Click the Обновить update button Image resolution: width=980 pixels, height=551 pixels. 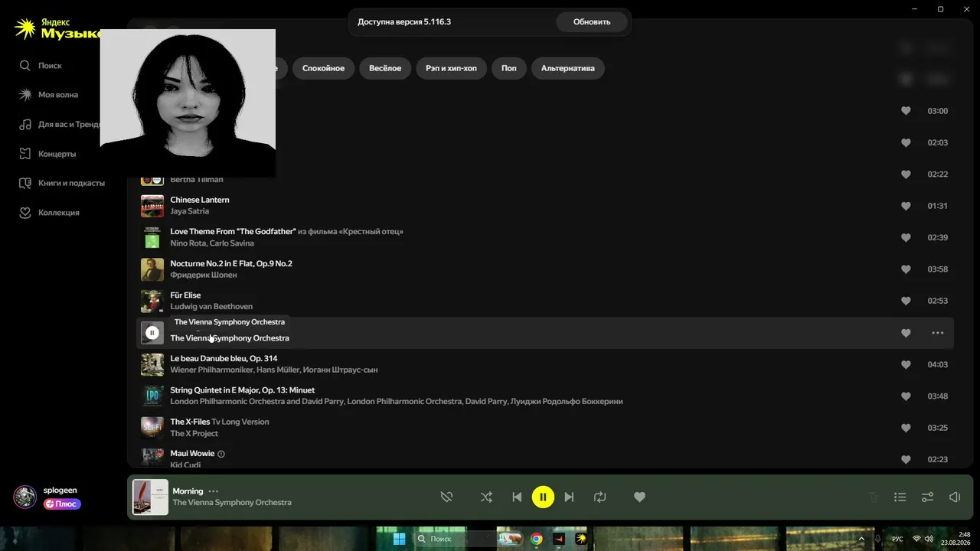[x=592, y=22]
